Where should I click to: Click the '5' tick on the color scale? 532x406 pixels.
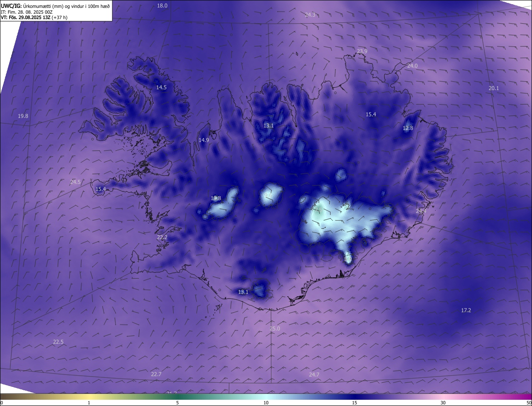click(177, 403)
